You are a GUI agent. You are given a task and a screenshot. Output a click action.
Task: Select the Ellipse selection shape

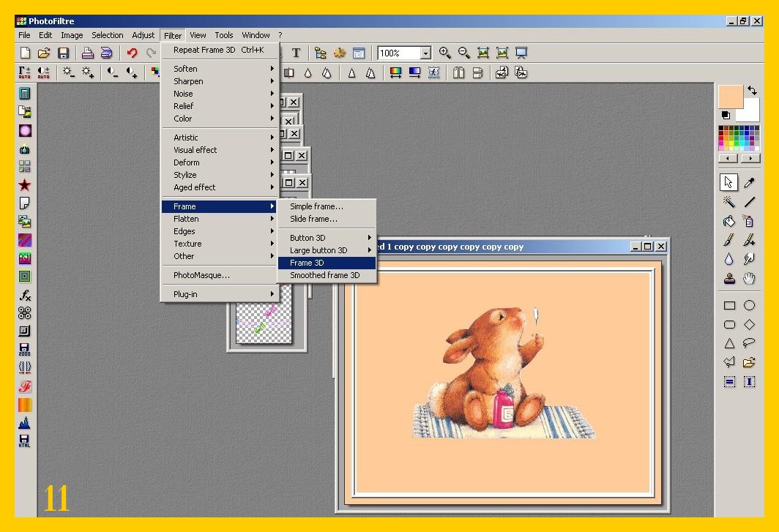(x=749, y=305)
